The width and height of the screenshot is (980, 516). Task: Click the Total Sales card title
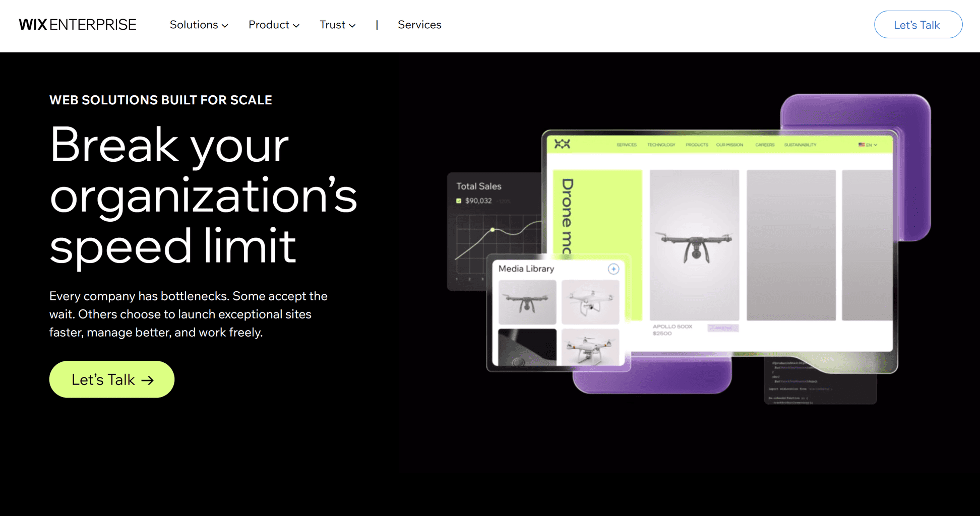[x=479, y=186]
